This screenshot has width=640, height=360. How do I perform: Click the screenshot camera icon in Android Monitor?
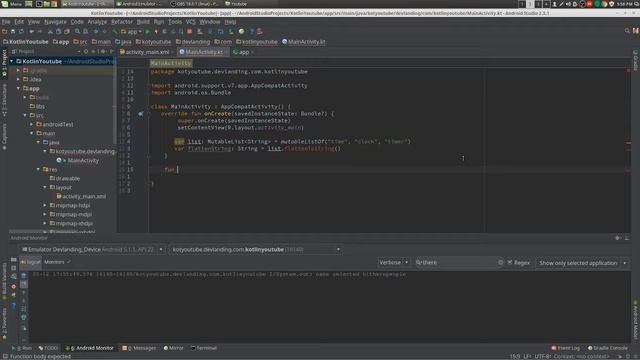(x=13, y=260)
